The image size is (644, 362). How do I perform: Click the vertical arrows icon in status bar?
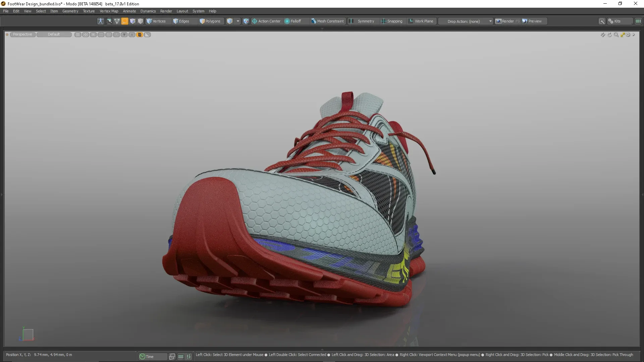(189, 357)
